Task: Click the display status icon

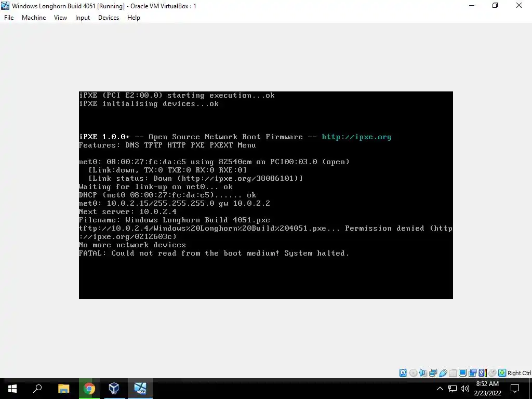Action: click(x=462, y=373)
